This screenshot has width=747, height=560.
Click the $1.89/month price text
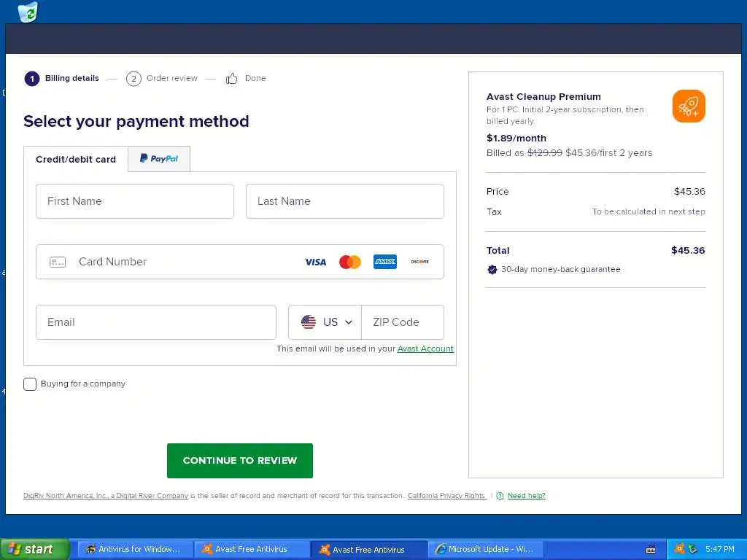pos(516,138)
